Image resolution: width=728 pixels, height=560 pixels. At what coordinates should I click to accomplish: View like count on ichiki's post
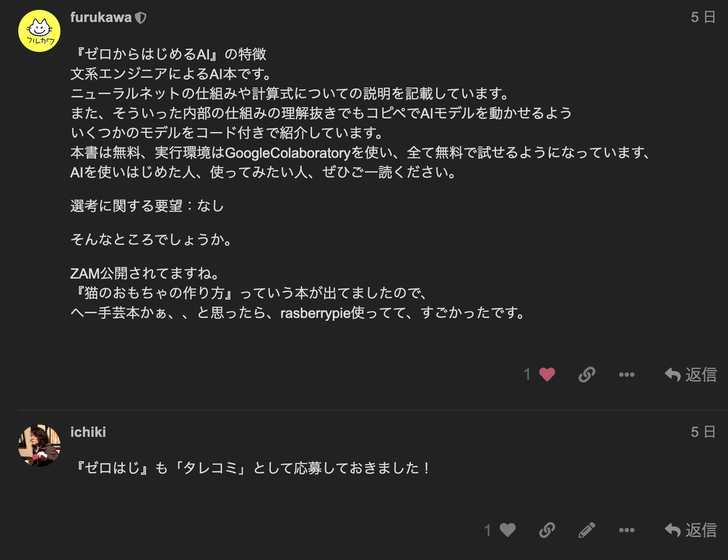(487, 530)
